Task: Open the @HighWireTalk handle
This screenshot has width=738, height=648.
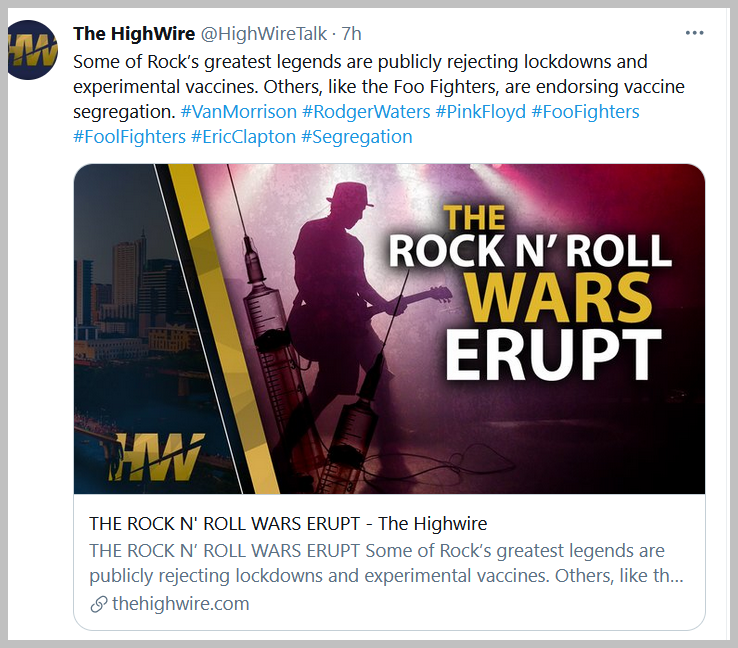Action: click(x=264, y=34)
